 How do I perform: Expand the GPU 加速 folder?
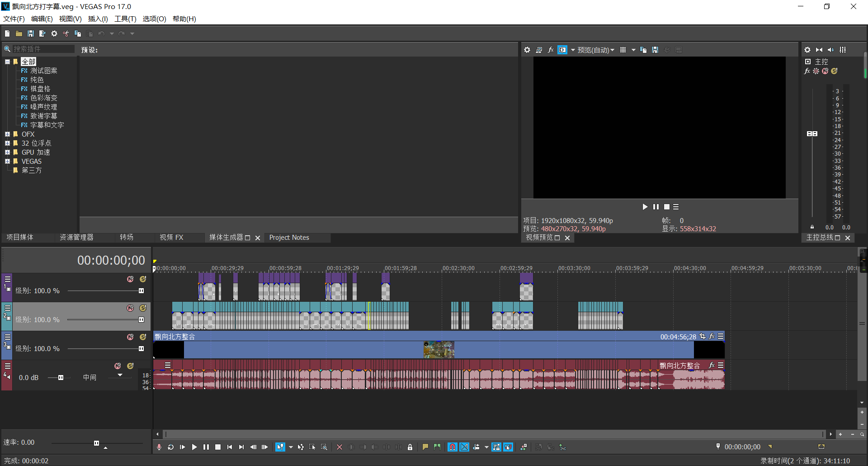(x=7, y=152)
